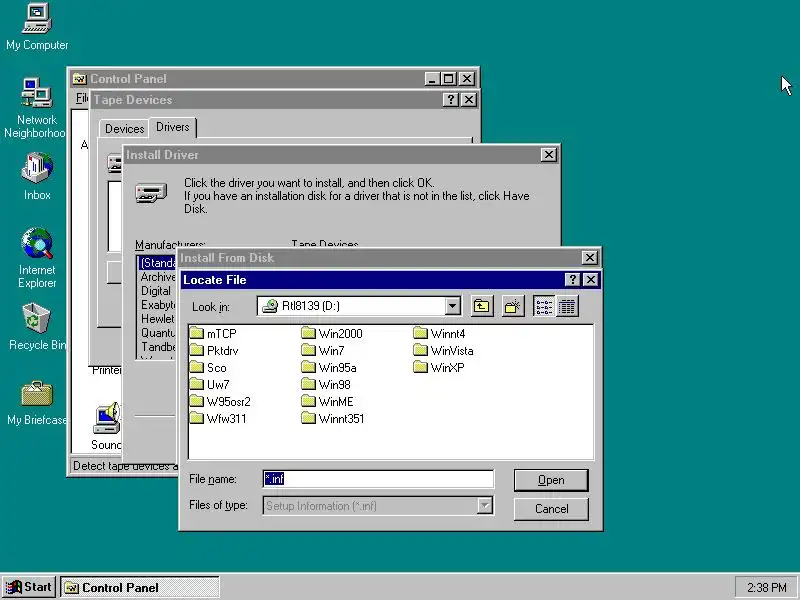The width and height of the screenshot is (800, 600).
Task: Minimize the Control Panel window
Action: tap(432, 79)
